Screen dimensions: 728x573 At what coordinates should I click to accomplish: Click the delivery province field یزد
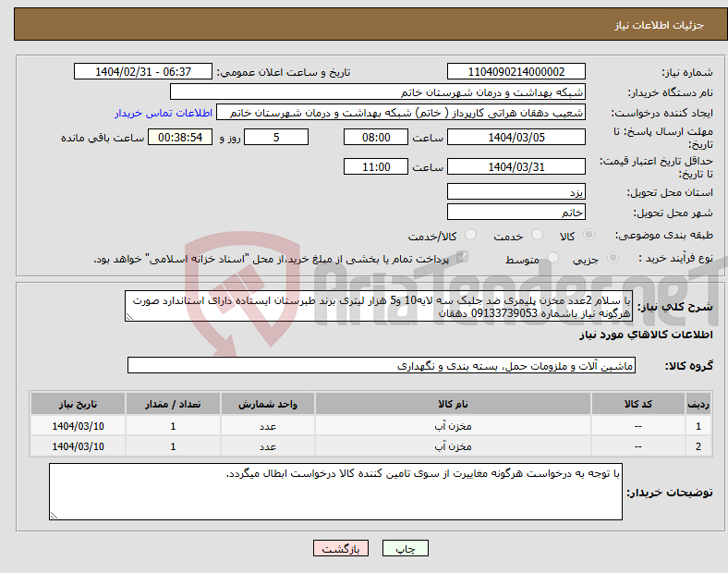[516, 192]
